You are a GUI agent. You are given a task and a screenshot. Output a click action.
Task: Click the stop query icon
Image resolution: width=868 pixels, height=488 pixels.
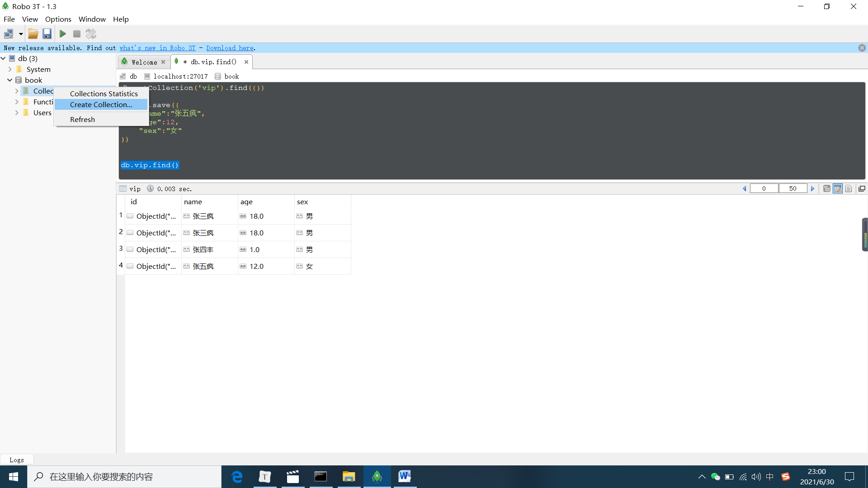tap(76, 34)
